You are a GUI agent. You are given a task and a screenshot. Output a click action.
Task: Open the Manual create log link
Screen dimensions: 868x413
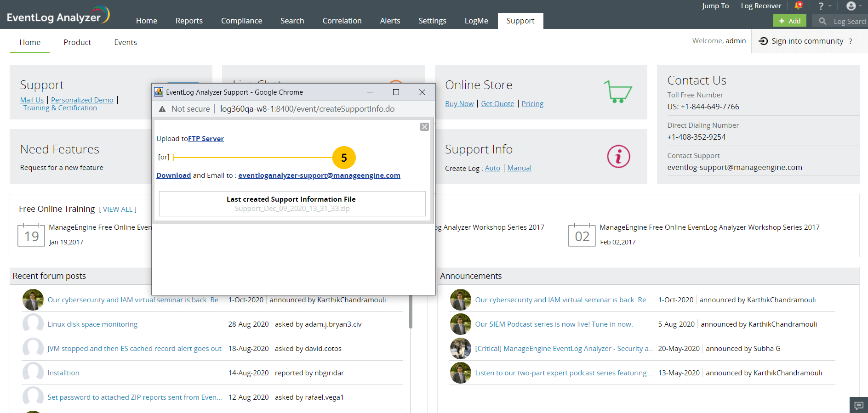point(519,168)
